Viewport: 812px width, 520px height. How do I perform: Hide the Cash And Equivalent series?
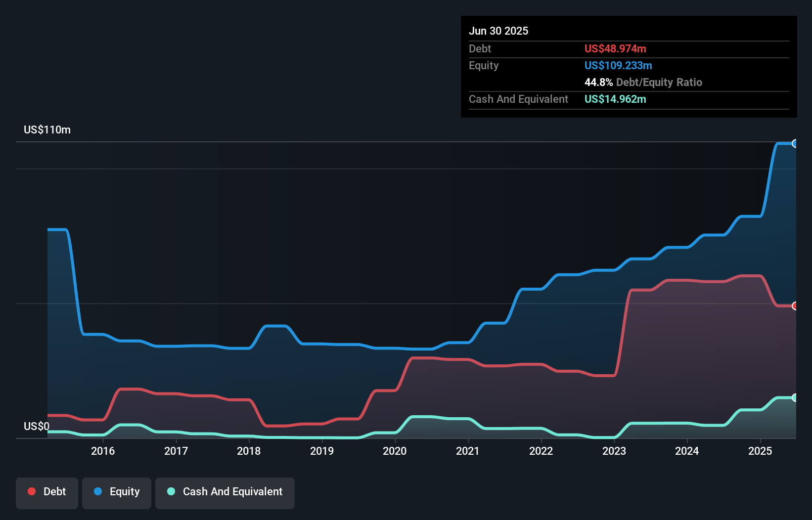click(x=225, y=492)
